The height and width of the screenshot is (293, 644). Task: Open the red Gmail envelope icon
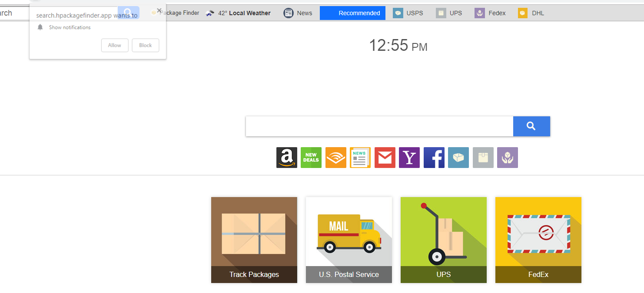click(385, 158)
